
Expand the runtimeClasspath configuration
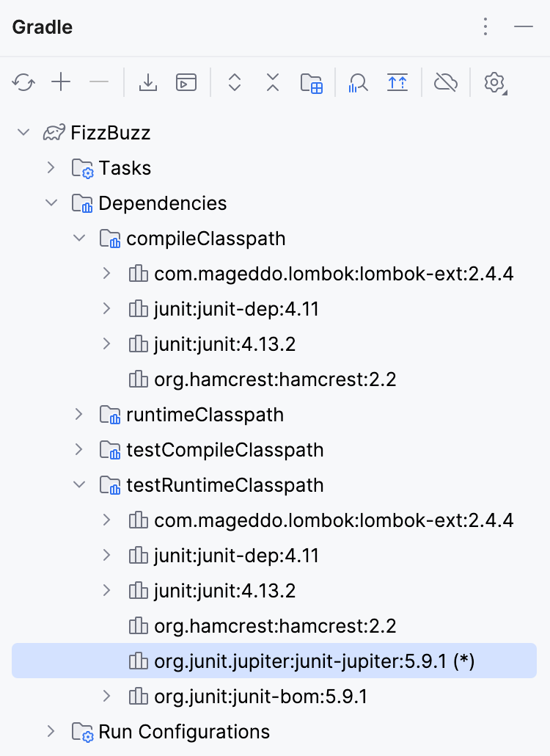point(78,414)
